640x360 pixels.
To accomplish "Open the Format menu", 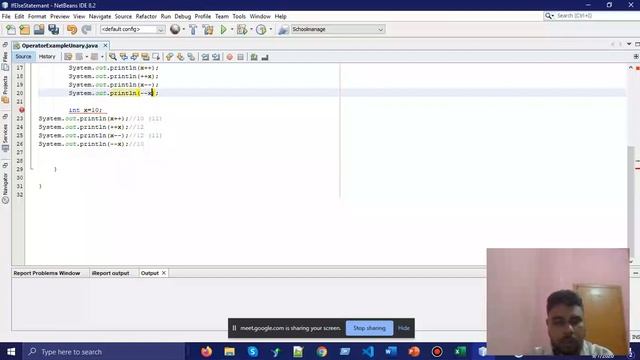I will [37, 16].
